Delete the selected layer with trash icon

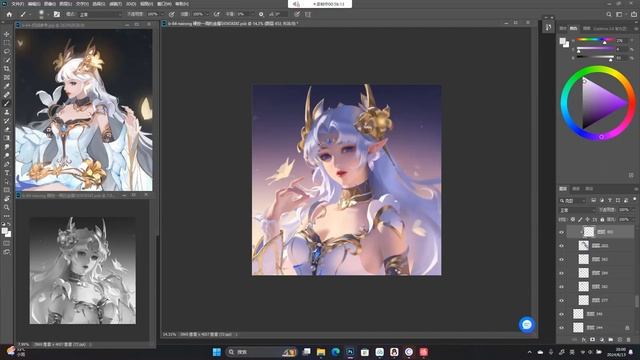click(x=629, y=340)
